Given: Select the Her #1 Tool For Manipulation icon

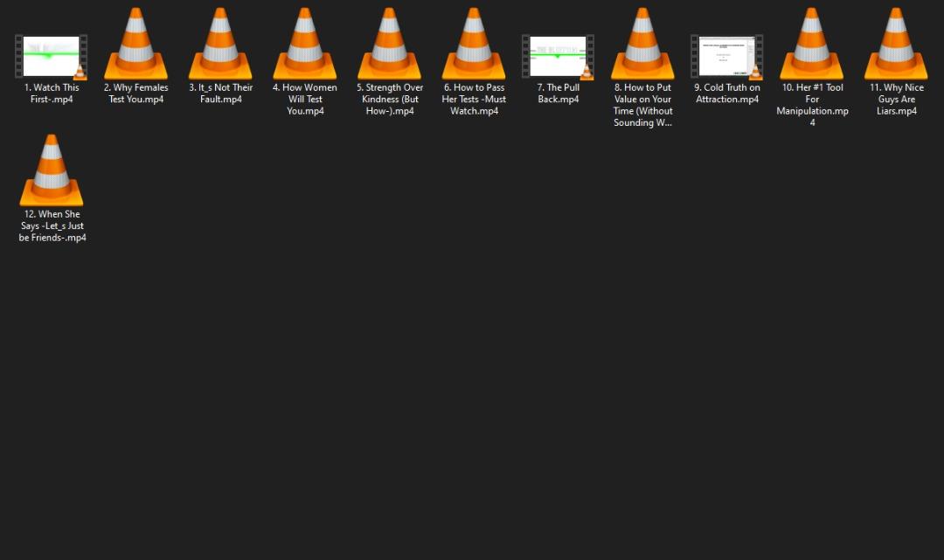Looking at the screenshot, I should tap(812, 45).
